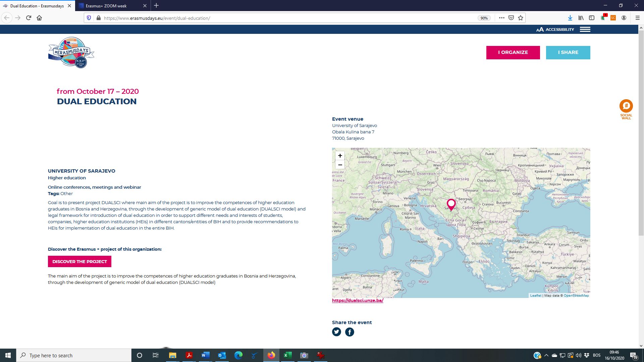This screenshot has height=362, width=644.
Task: Bookmark this page with the star
Action: pos(521,18)
